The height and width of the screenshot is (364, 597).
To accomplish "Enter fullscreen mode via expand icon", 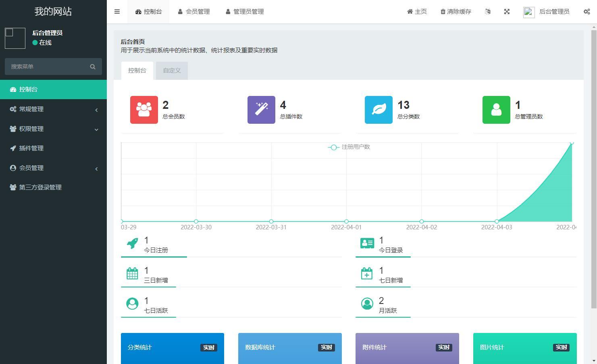I will coord(507,12).
